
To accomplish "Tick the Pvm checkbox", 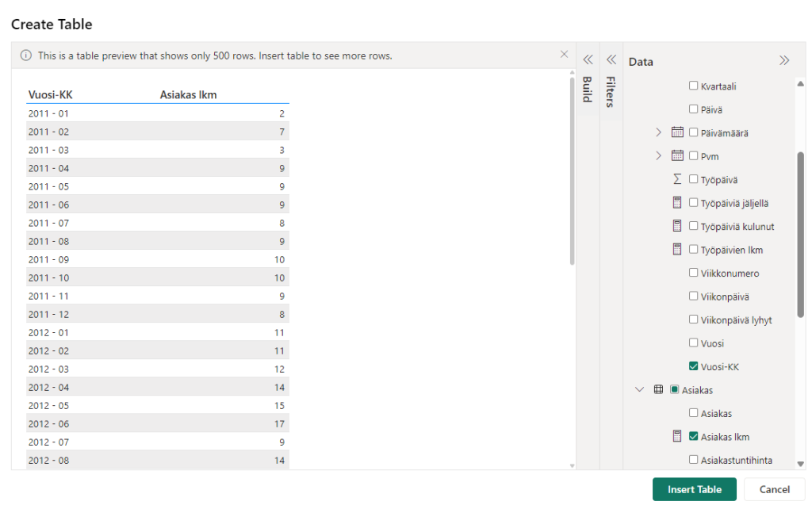I will (x=693, y=155).
